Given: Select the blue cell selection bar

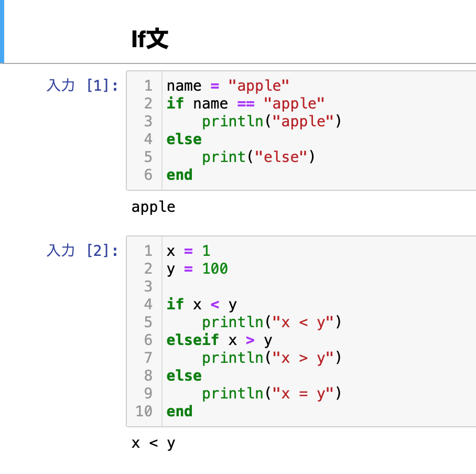Looking at the screenshot, I should pyautogui.click(x=2, y=31).
